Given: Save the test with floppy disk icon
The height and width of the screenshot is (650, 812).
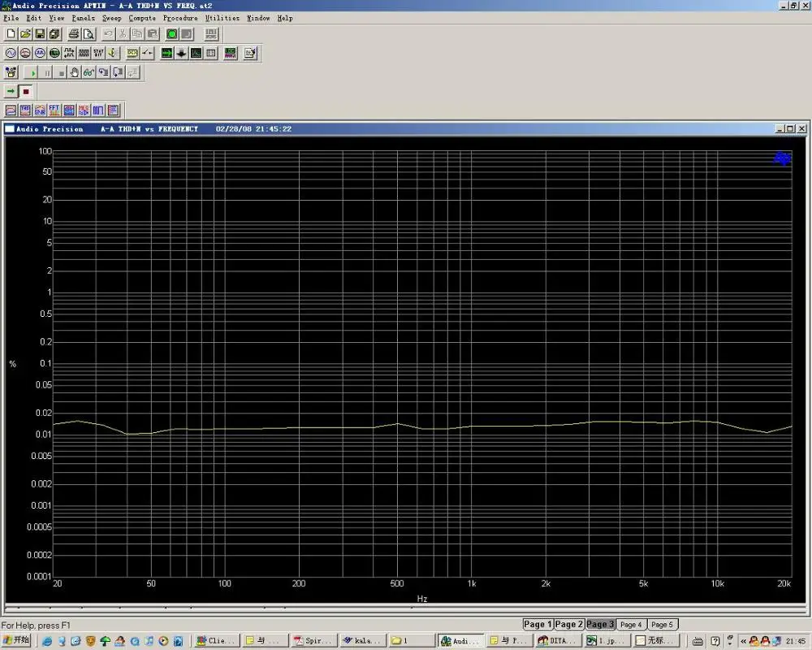Looking at the screenshot, I should pos(40,34).
